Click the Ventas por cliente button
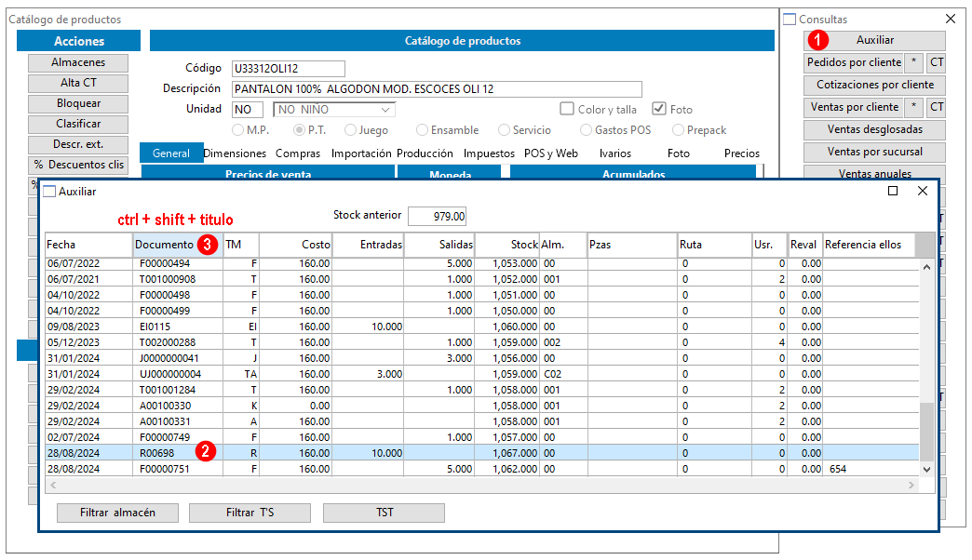 point(854,107)
